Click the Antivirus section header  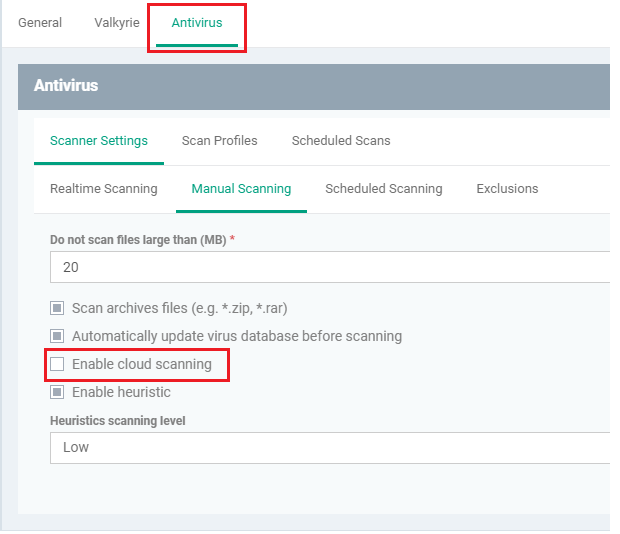pos(314,87)
